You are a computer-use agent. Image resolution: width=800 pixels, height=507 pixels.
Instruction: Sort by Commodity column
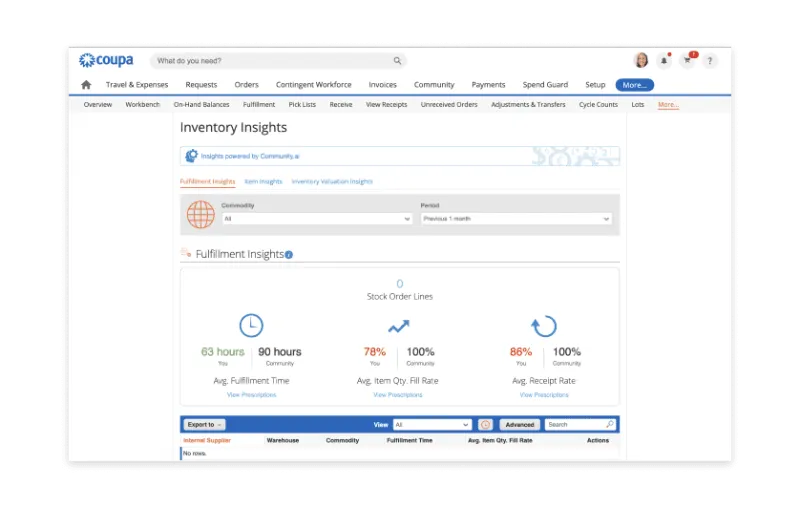point(342,441)
